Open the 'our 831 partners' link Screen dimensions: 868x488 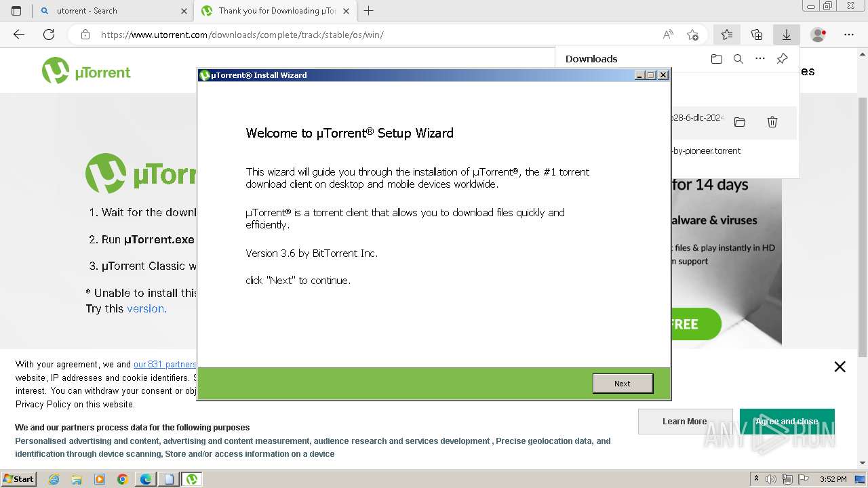(165, 364)
